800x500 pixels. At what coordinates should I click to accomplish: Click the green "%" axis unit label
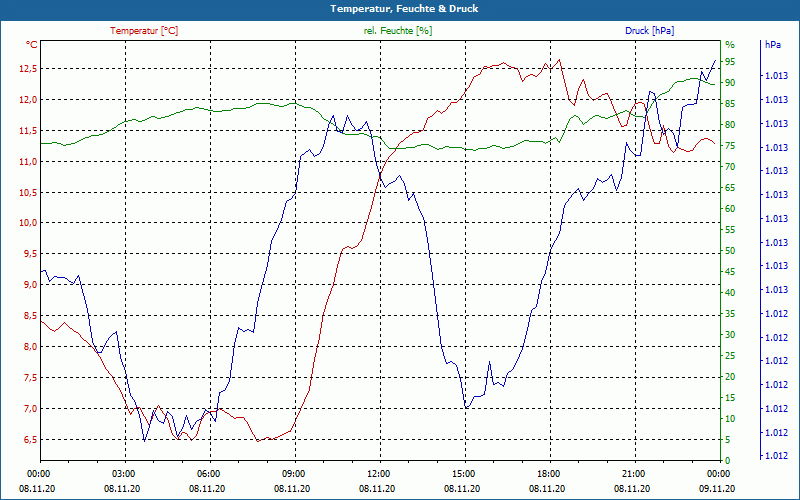(x=730, y=45)
